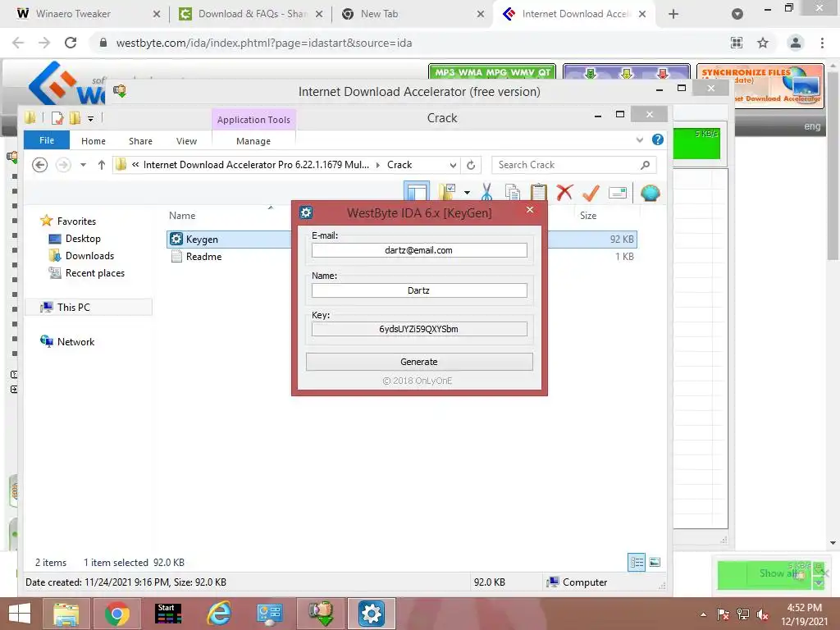840x630 pixels.
Task: Open the File tab in Explorer ribbon
Action: point(47,140)
